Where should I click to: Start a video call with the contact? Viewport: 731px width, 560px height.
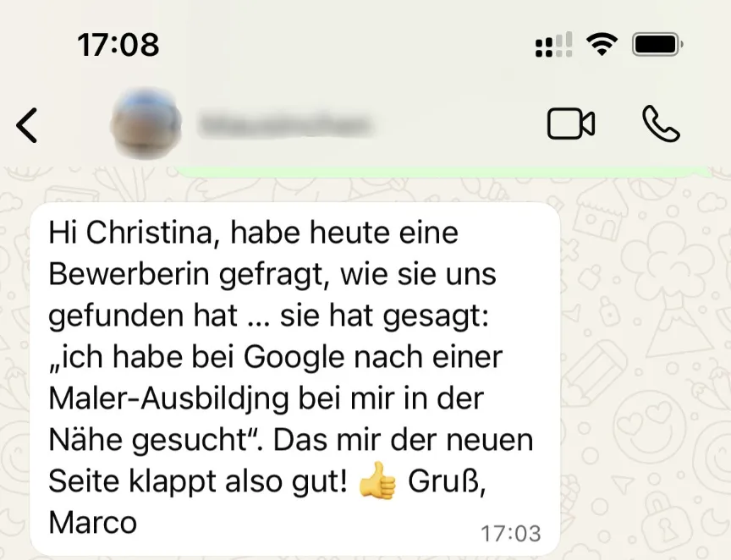tap(570, 124)
